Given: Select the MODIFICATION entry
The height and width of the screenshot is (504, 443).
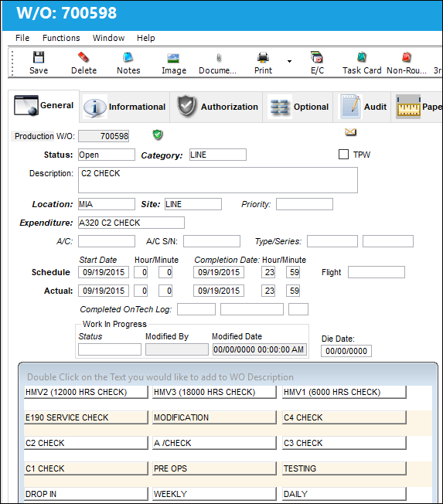Looking at the screenshot, I should coord(214,417).
